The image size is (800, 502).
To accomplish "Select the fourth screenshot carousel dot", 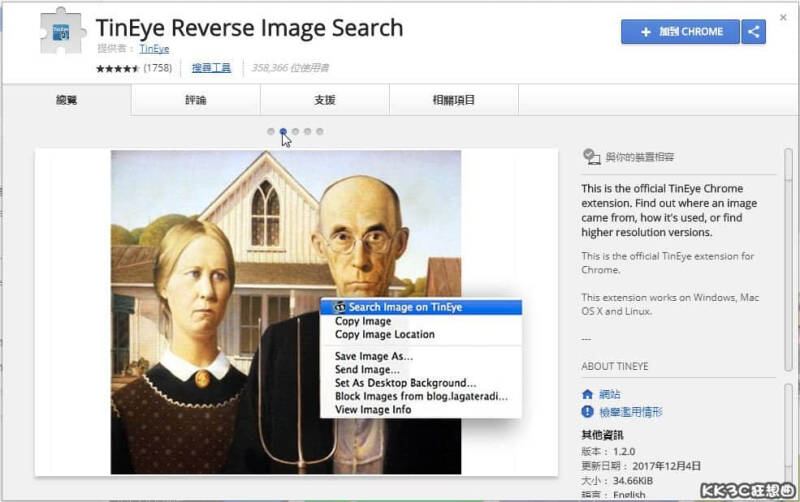I will pos(308,132).
